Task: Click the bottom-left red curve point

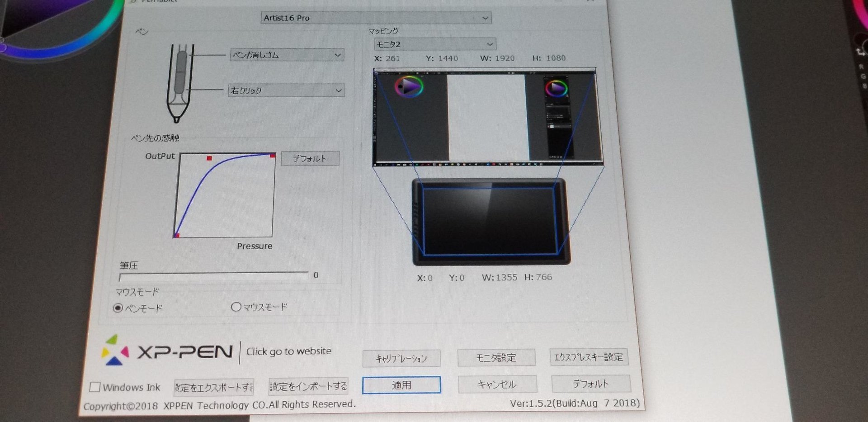Action: 177,235
